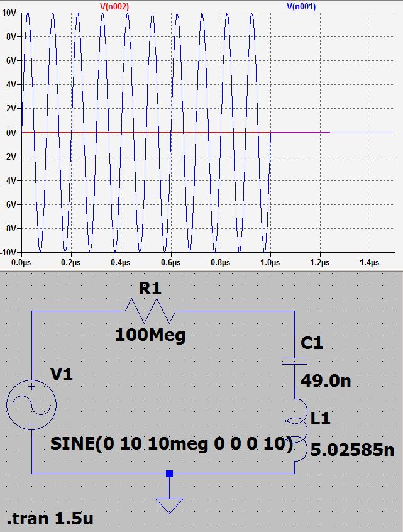
Task: Click the blue junction node above ground
Action: click(169, 474)
